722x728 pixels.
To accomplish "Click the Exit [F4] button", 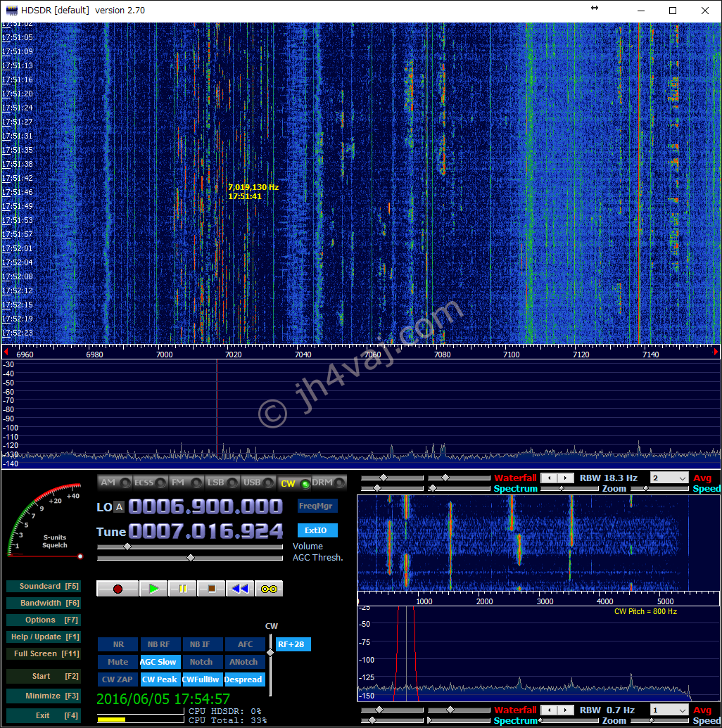I will pos(44,716).
